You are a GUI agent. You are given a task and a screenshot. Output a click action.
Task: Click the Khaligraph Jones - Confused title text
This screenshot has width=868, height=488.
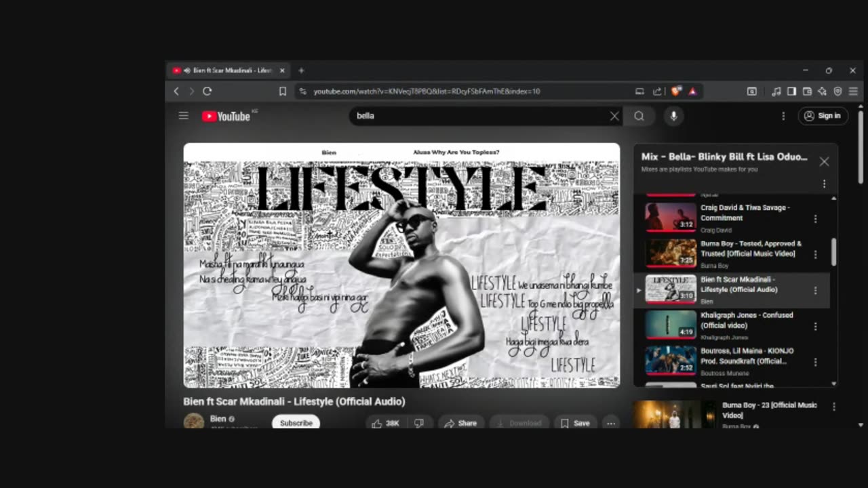747,320
